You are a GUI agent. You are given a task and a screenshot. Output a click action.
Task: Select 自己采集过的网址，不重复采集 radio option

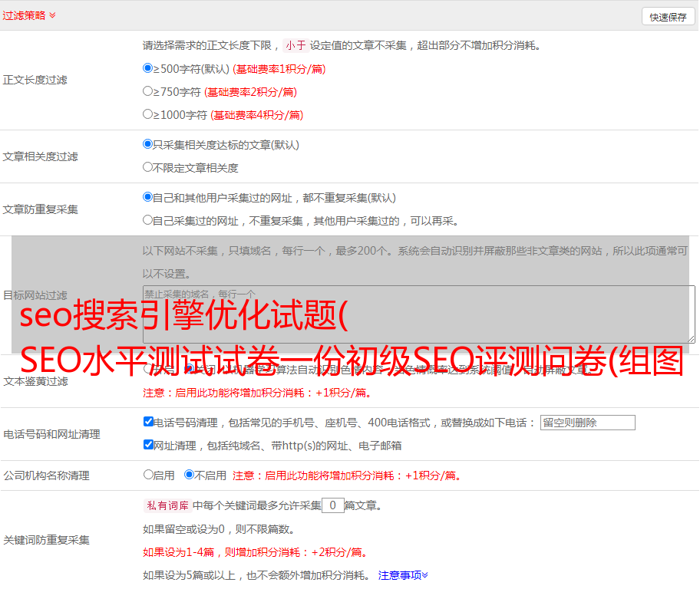(x=147, y=219)
